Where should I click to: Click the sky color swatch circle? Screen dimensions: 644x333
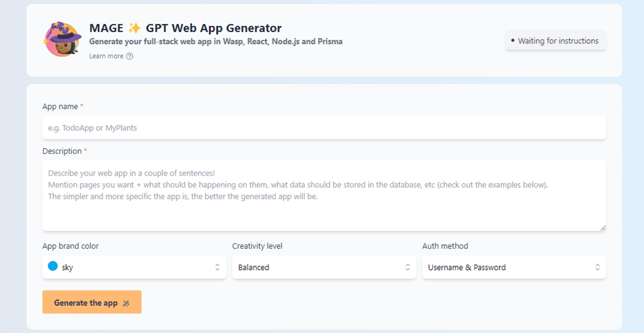[x=53, y=266]
